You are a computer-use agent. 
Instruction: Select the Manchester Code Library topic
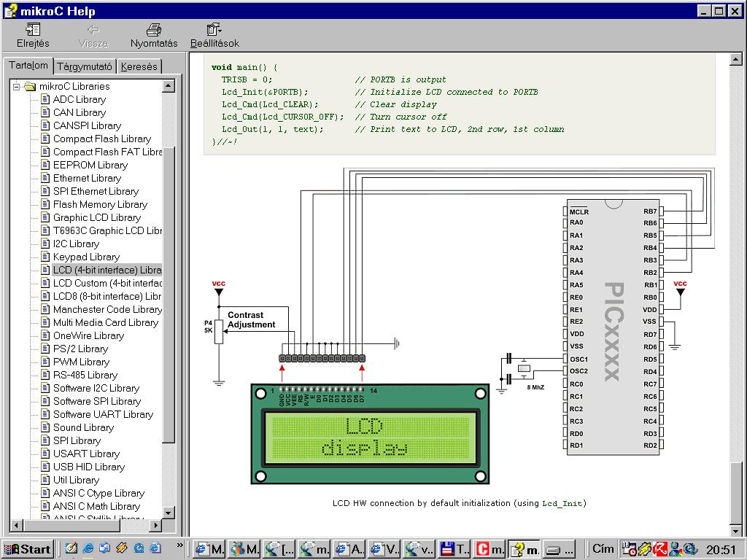(107, 310)
